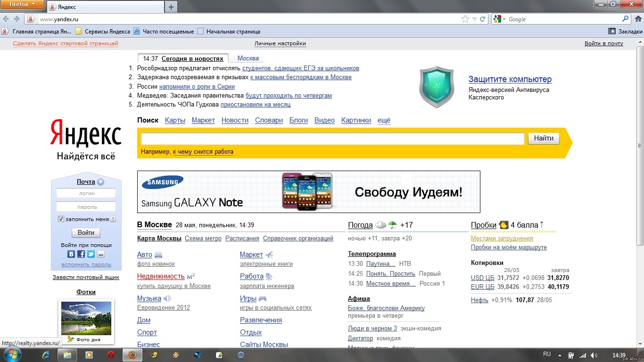This screenshot has width=644, height=362.
Task: Switch to the Москва news tab
Action: point(248,58)
